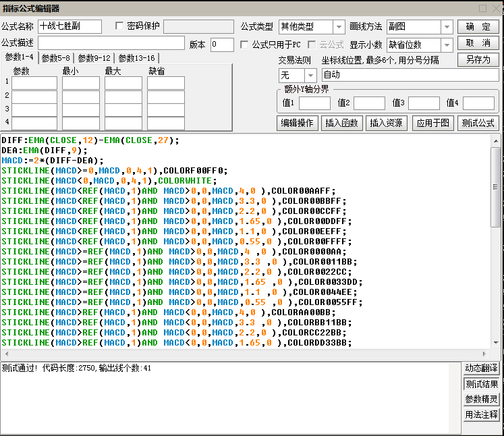Open the 编辑操作 edit operations button
Viewport: 504px width, 436px height.
[x=297, y=123]
